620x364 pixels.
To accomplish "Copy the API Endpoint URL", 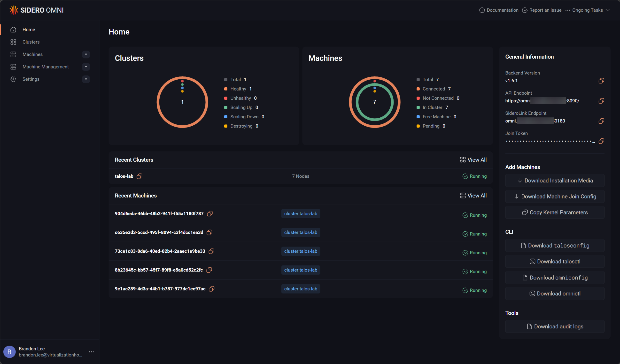I will click(x=601, y=101).
